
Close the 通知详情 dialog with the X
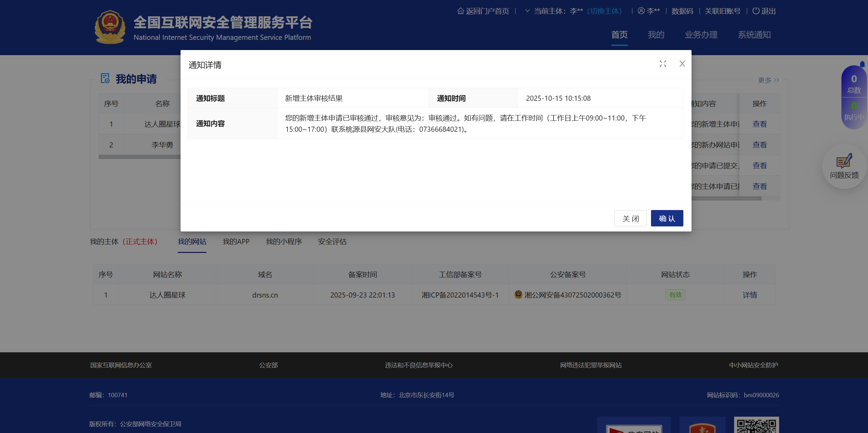point(682,64)
